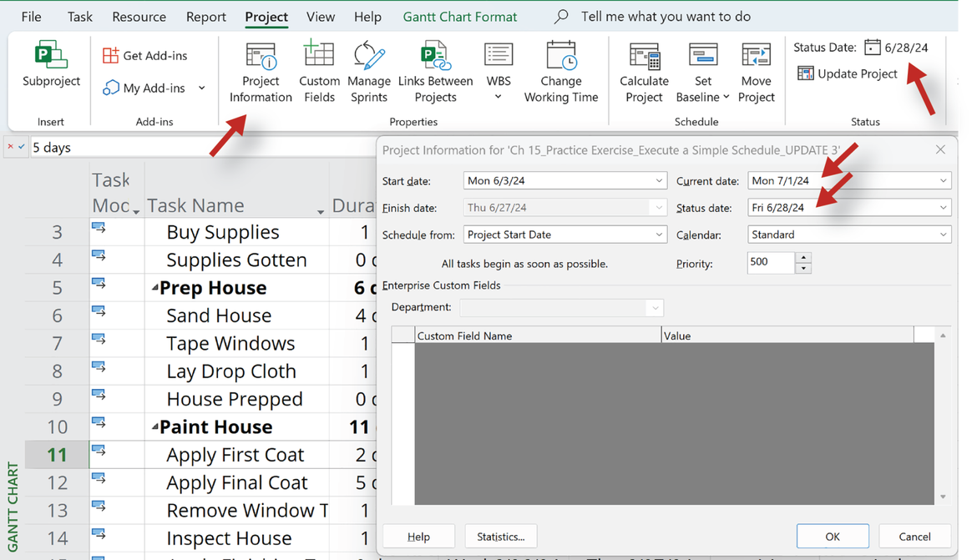Open the Gantt Chart Format tab
Viewport: 977px width, 560px height.
tap(460, 17)
